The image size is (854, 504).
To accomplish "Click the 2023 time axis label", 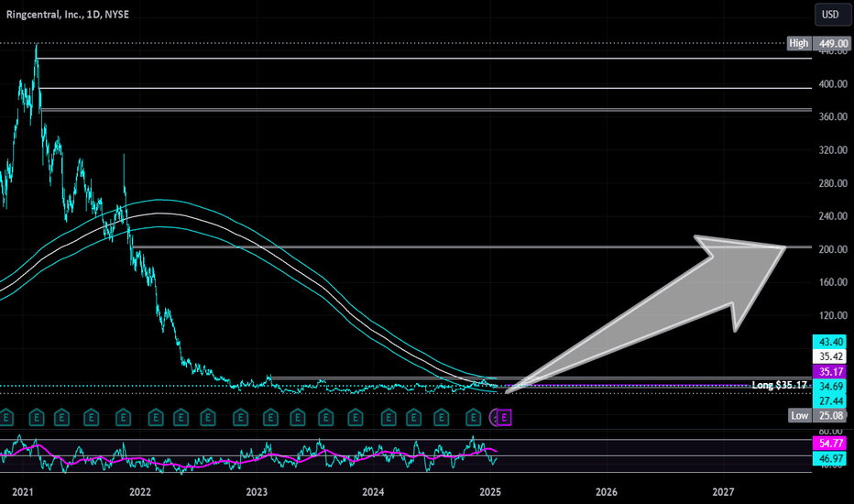I will (257, 492).
